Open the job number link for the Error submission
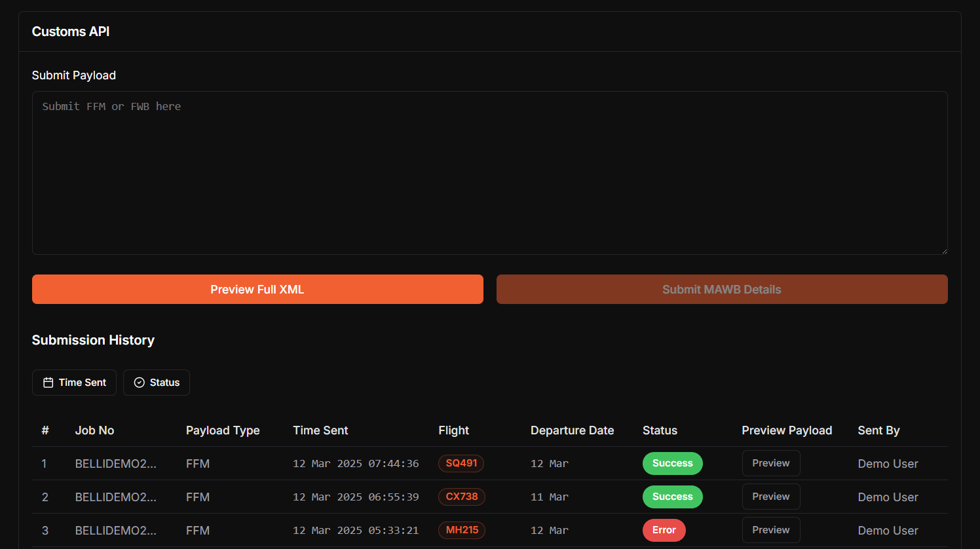 [x=115, y=530]
